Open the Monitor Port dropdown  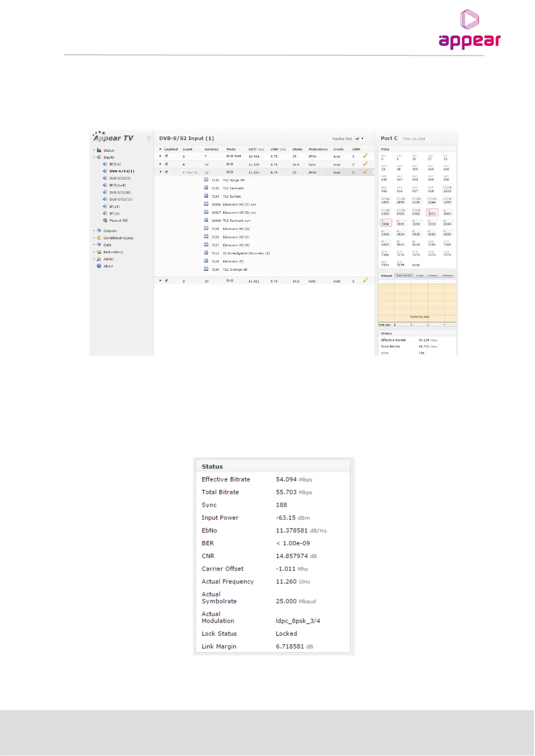359,139
